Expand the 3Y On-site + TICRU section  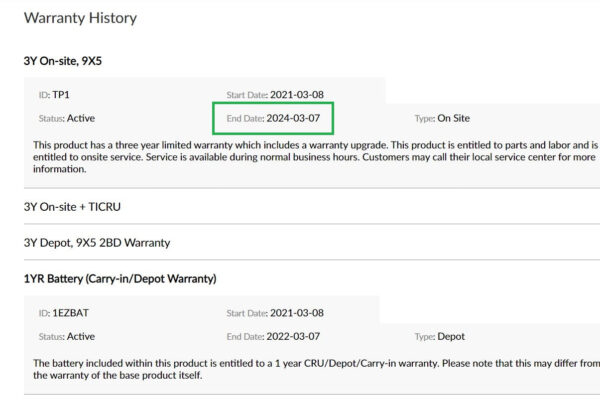(x=72, y=207)
